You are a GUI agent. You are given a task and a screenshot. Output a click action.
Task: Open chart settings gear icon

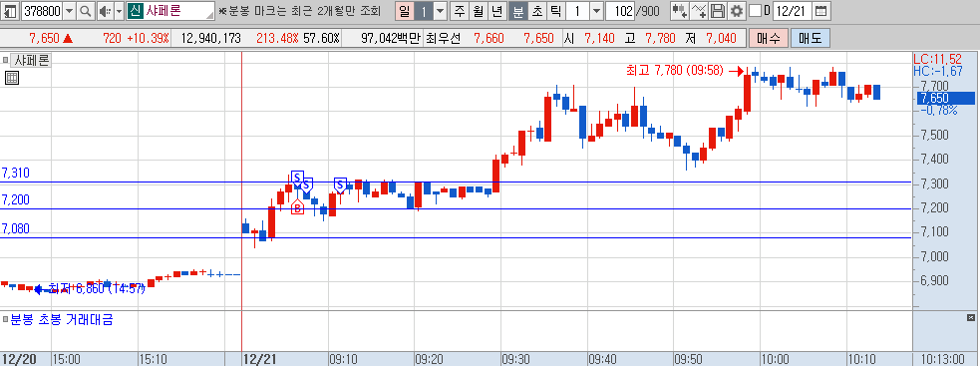coord(737,11)
